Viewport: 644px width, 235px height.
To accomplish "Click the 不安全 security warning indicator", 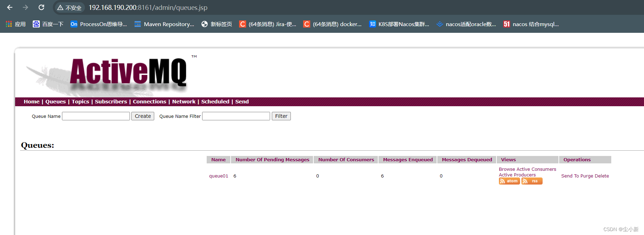I will [x=69, y=7].
